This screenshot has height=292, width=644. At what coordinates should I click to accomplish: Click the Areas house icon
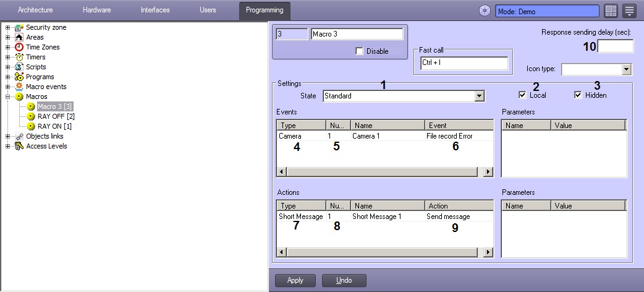(19, 37)
